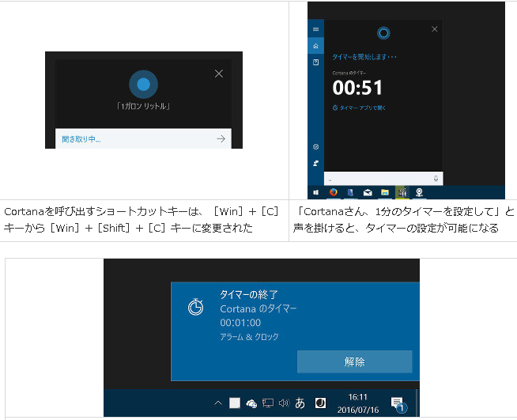Click the microphone icon in Cortana search box
The height and width of the screenshot is (420, 517).
tap(436, 179)
